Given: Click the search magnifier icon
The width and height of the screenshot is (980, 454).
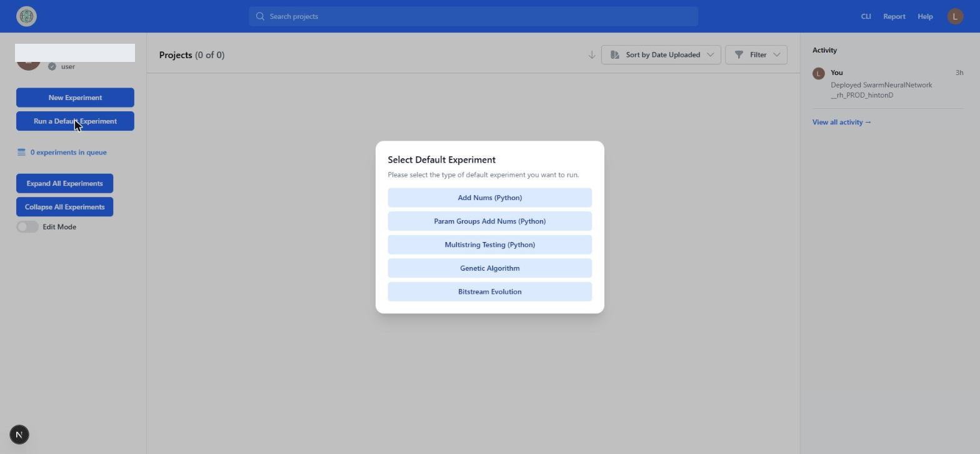Looking at the screenshot, I should [x=260, y=16].
